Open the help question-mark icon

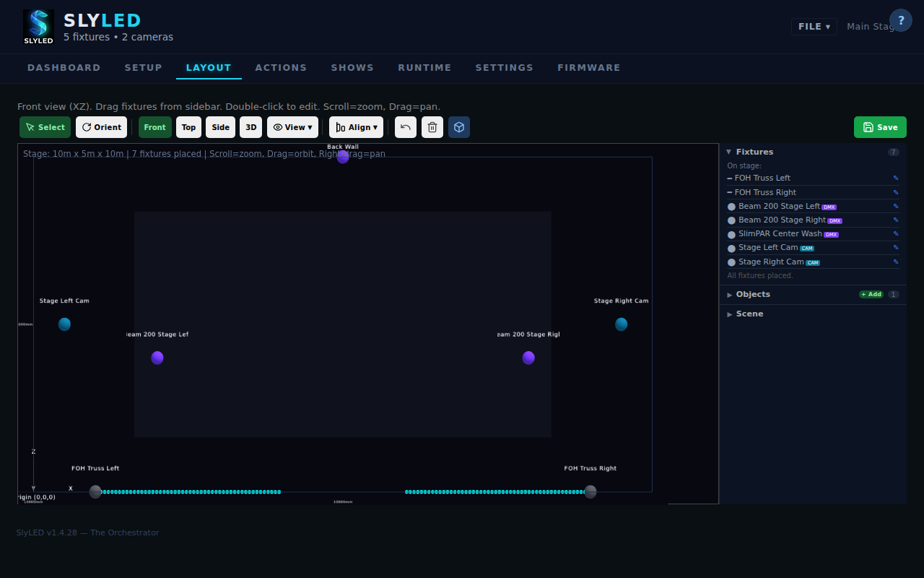(901, 20)
